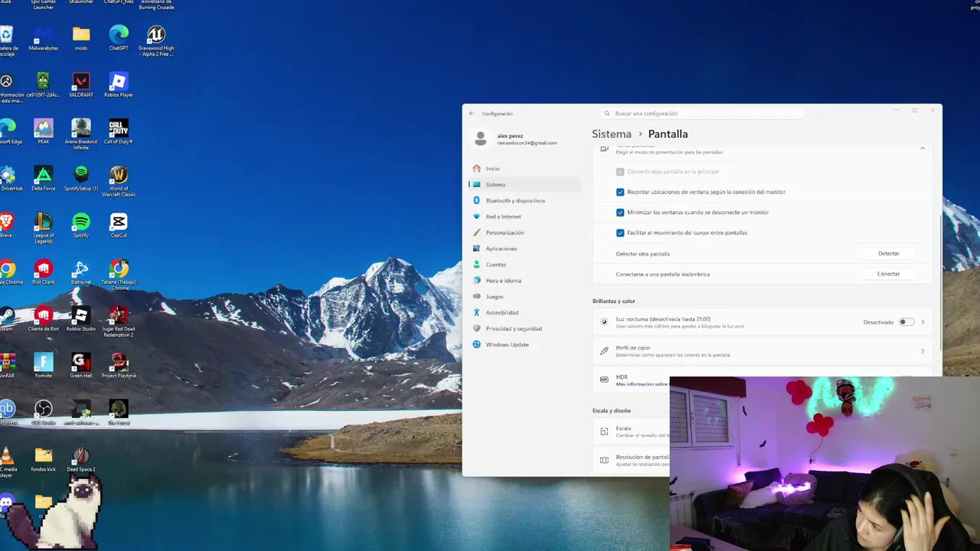Open Aplicaciones settings section
Screen dimensions: 980x551
click(525, 249)
